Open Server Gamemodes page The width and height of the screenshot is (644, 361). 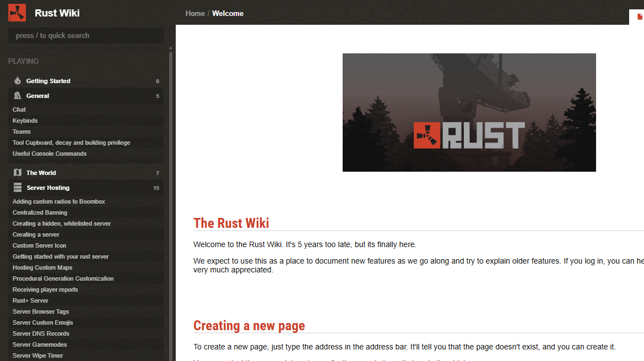(x=40, y=344)
